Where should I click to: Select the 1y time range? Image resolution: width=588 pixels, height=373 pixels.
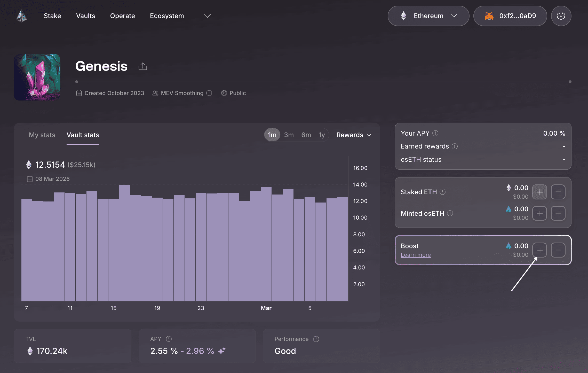coord(322,135)
